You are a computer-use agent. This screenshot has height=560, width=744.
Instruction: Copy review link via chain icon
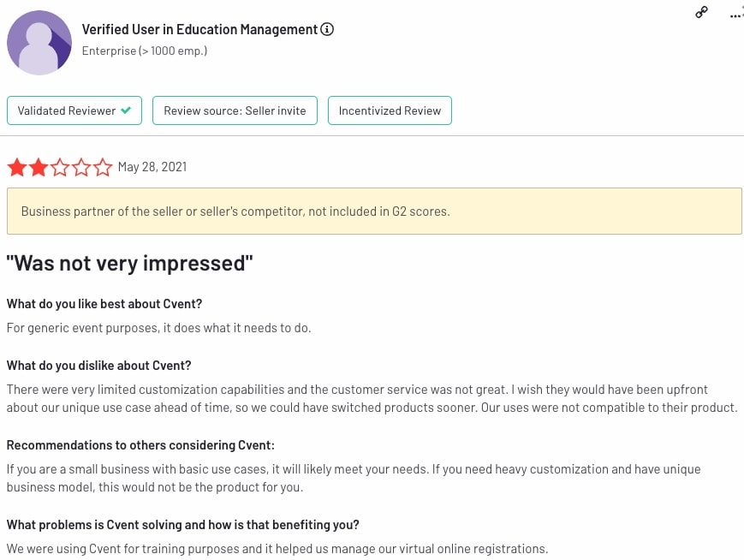701,13
